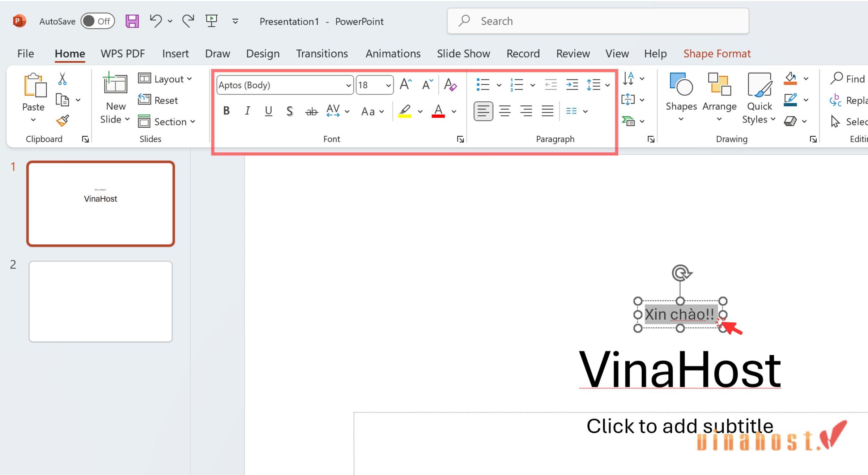Open the Transitions tab
This screenshot has height=475, width=868.
point(322,54)
